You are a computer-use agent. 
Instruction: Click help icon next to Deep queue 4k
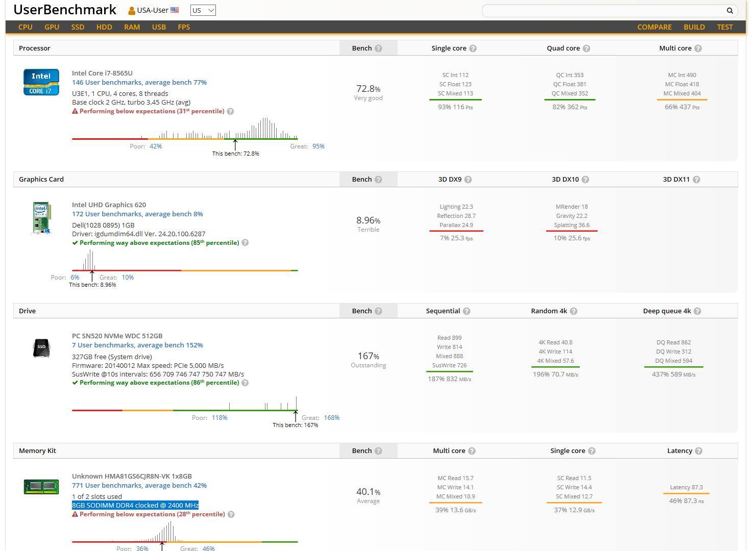[x=697, y=311]
